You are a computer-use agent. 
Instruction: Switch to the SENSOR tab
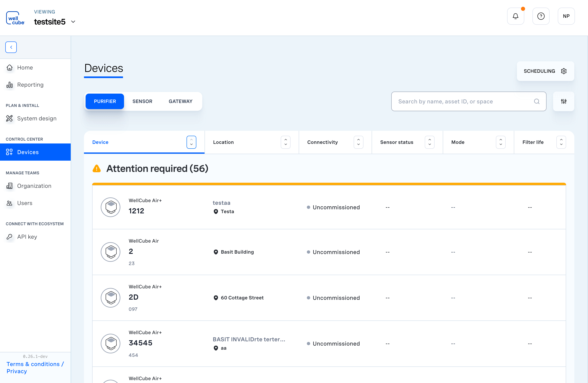click(x=142, y=101)
